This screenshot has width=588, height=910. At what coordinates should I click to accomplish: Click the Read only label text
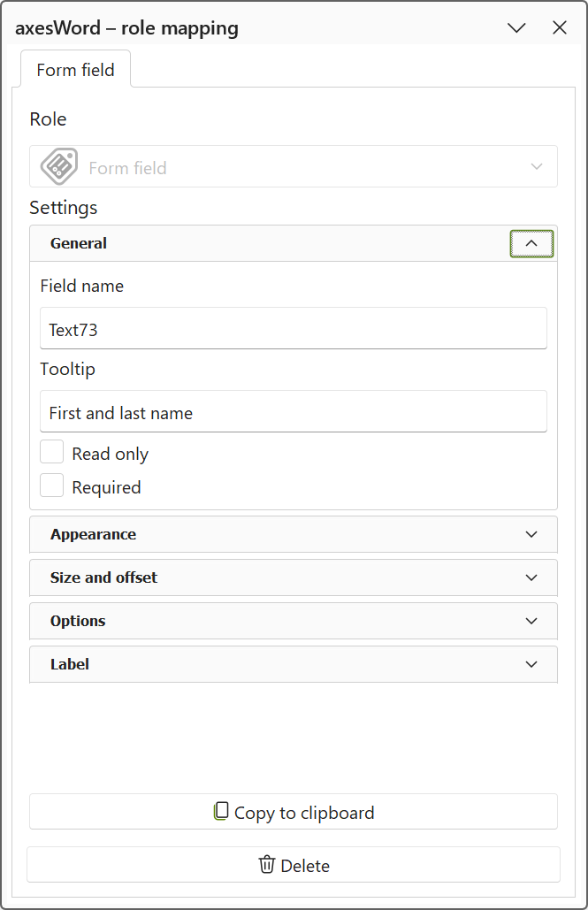pos(111,454)
